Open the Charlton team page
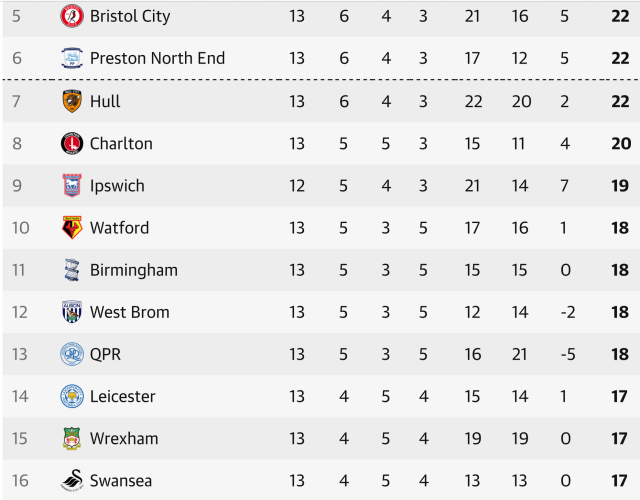 [x=121, y=143]
